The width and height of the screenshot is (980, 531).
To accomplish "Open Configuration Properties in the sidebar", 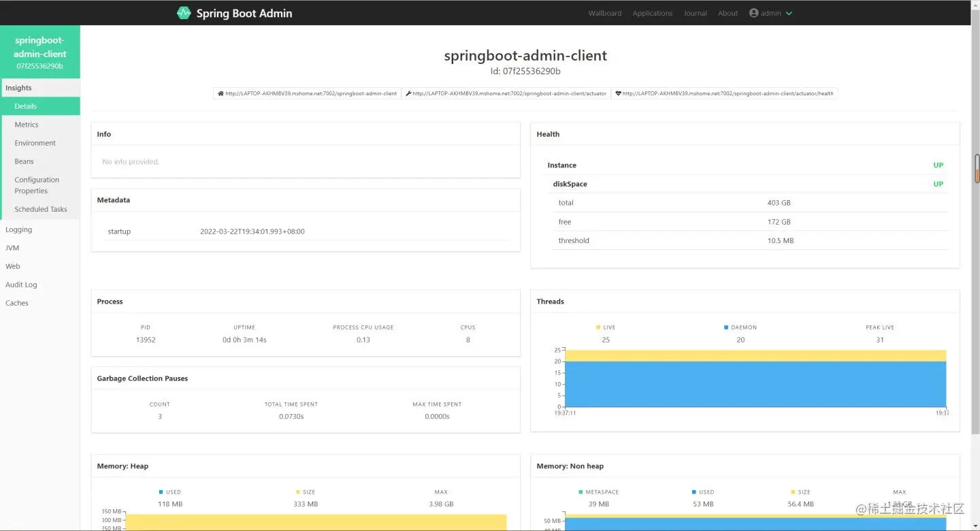I will tap(39, 185).
